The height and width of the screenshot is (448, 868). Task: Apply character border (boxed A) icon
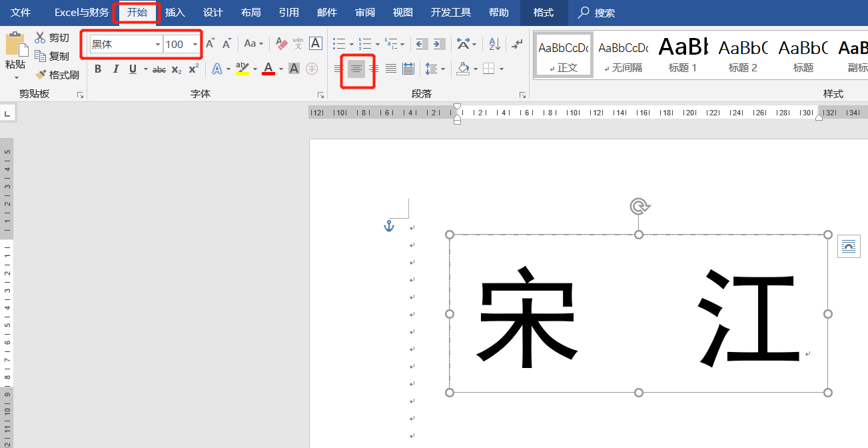(316, 43)
